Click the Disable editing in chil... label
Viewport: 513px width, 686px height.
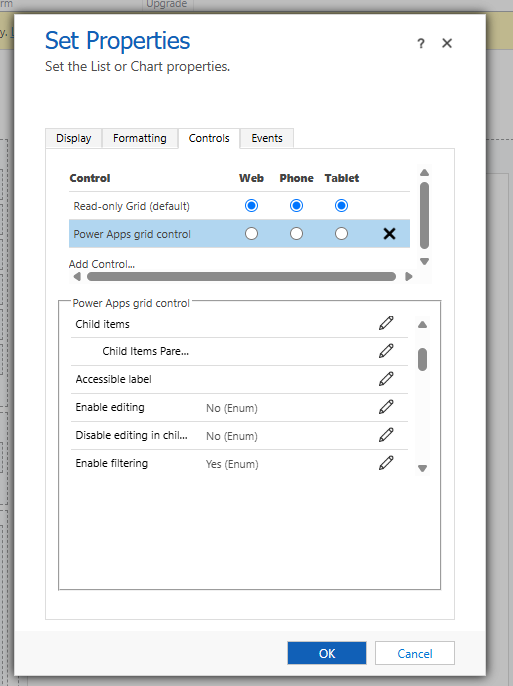[x=131, y=435]
